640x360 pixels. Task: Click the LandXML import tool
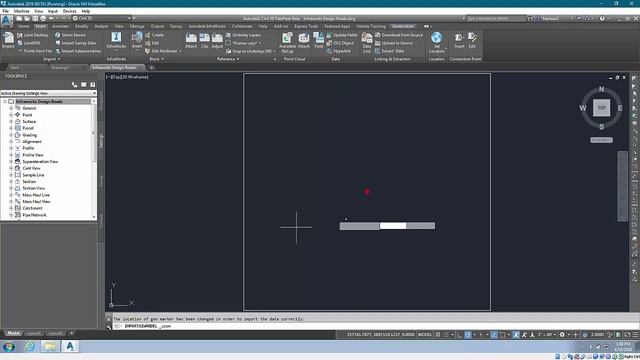coord(29,43)
